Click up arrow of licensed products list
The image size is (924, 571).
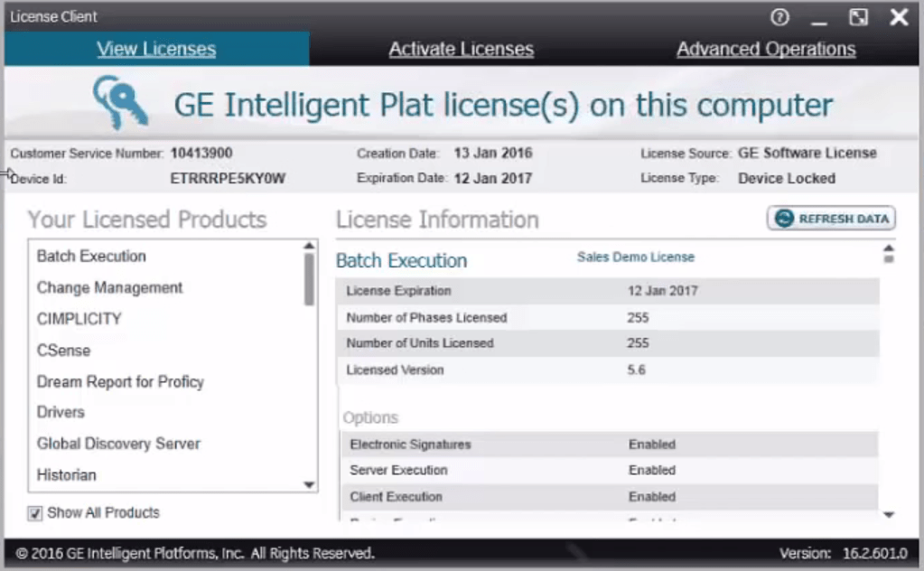click(x=309, y=246)
